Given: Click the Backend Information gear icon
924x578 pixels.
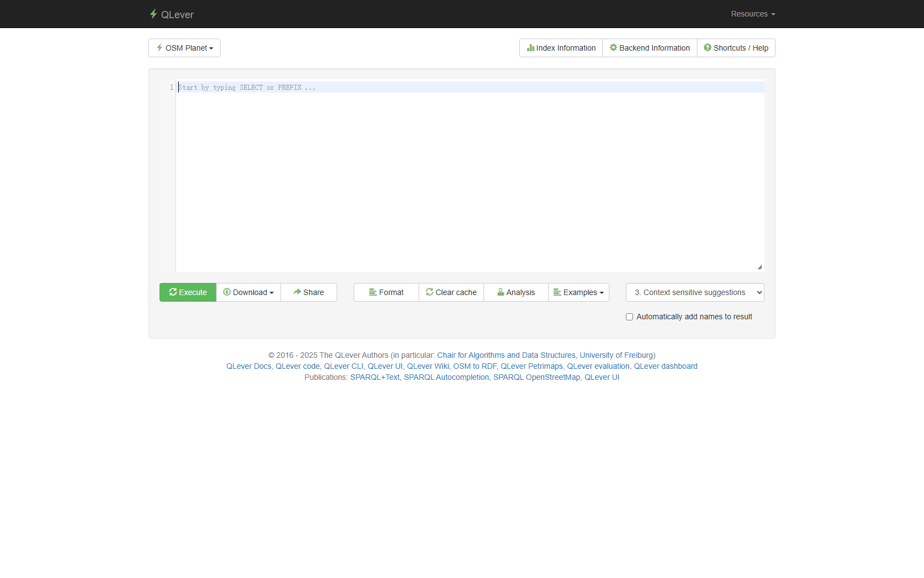Looking at the screenshot, I should [613, 48].
